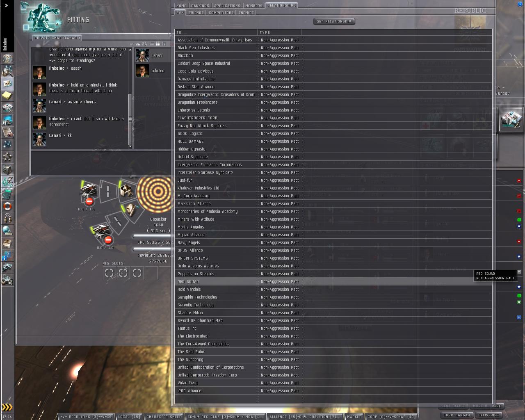Open the chat channels people icon

coord(7,219)
